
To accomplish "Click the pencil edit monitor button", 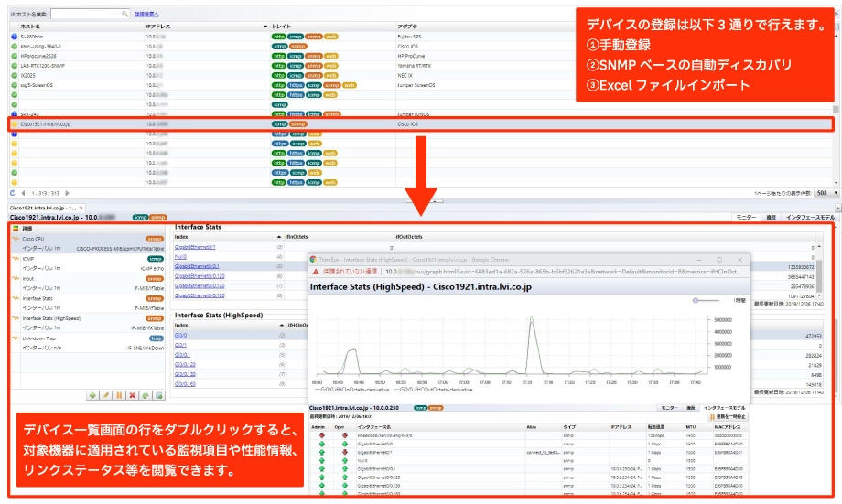I will (x=106, y=395).
